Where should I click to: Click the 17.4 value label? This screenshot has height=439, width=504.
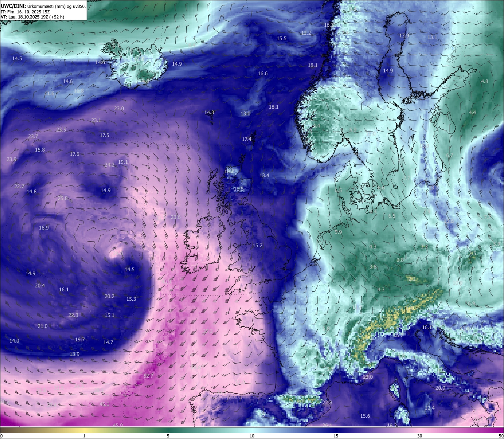tap(246, 139)
